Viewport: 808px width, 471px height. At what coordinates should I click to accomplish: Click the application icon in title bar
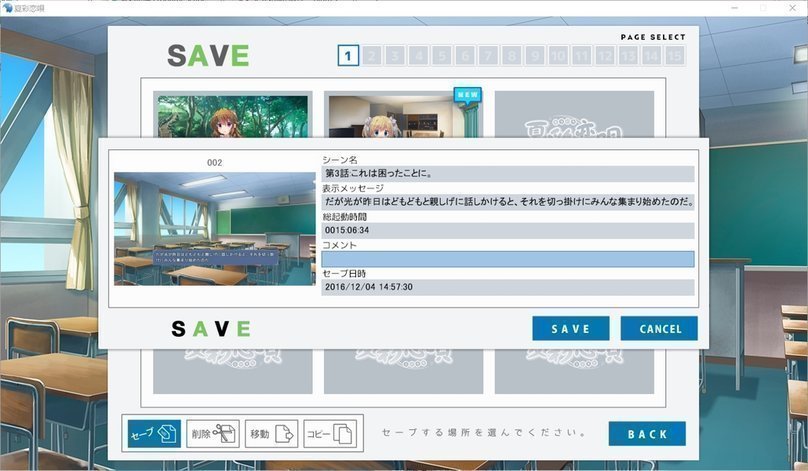tap(7, 8)
